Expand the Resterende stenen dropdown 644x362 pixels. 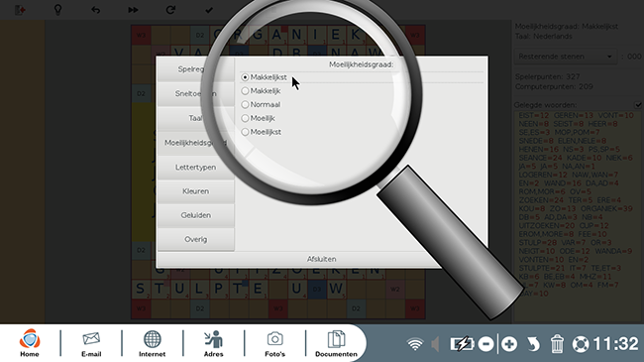coord(566,57)
